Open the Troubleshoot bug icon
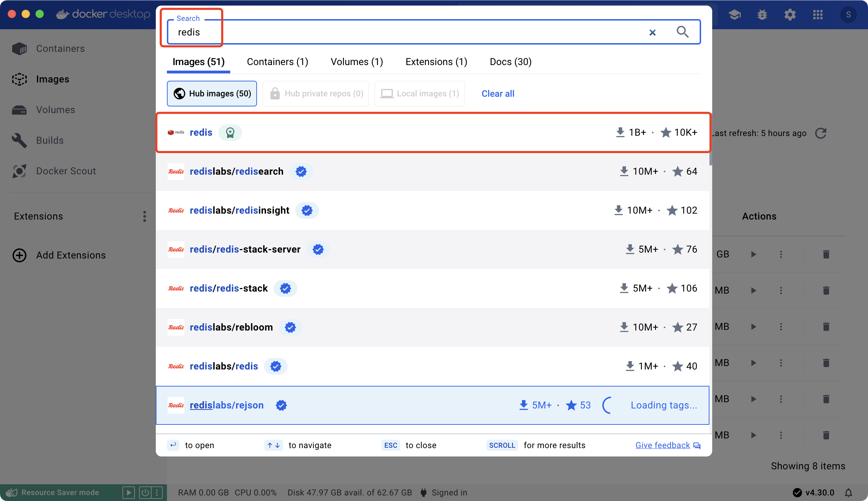Screen dimensions: 868x501 coord(762,15)
